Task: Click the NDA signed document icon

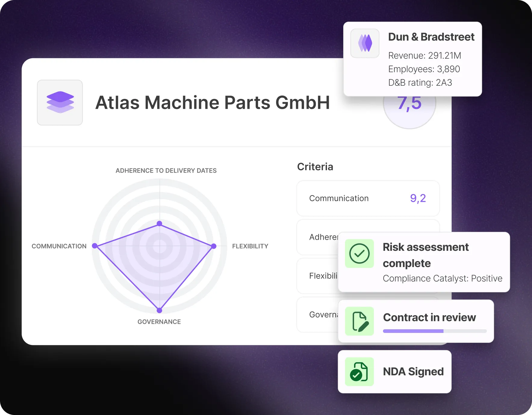Action: tap(359, 372)
